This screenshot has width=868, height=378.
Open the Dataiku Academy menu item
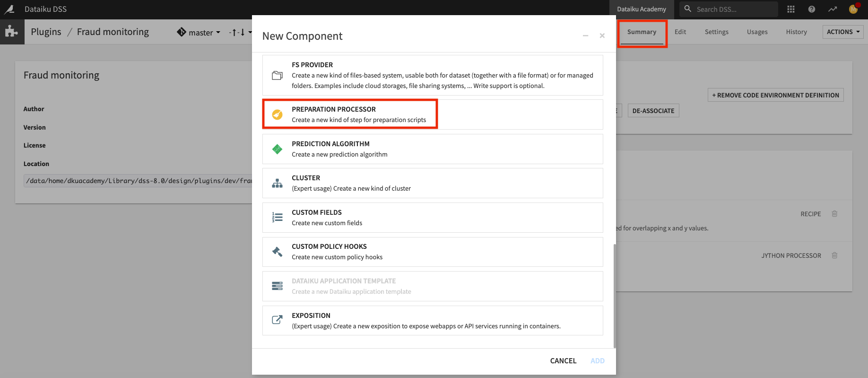(642, 9)
